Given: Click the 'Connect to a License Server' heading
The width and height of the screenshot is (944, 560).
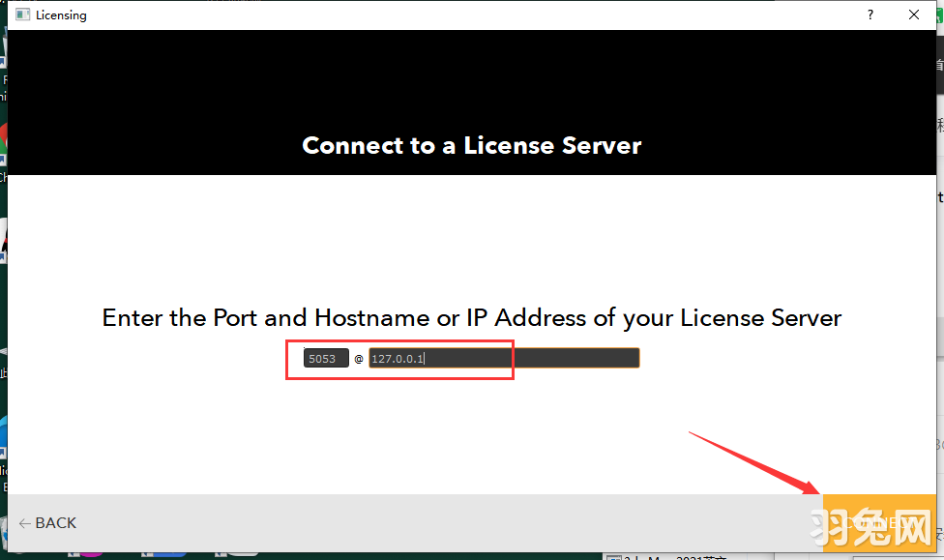Looking at the screenshot, I should click(x=471, y=145).
